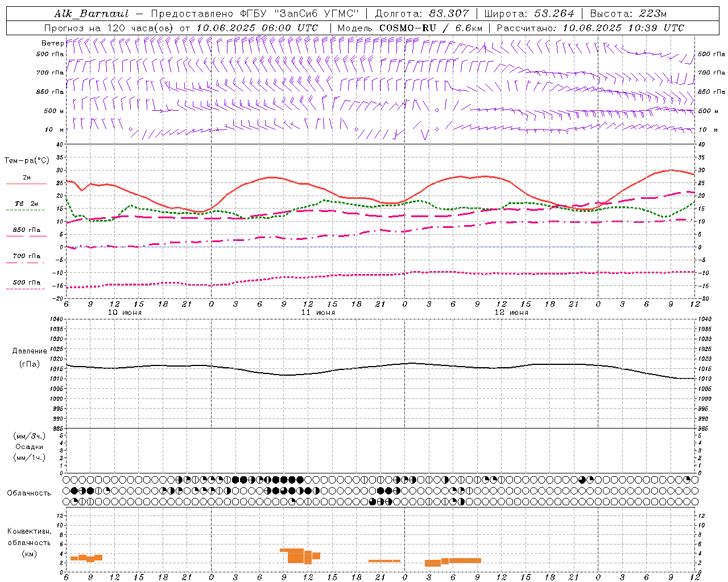Click the Td 2м dew point legend entry
The image size is (728, 582).
pos(27,203)
